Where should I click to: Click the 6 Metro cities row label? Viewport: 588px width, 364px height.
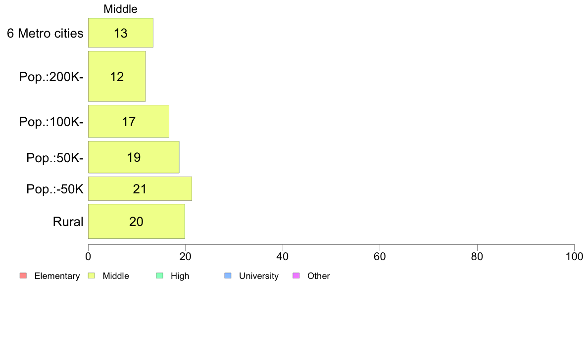click(x=45, y=33)
